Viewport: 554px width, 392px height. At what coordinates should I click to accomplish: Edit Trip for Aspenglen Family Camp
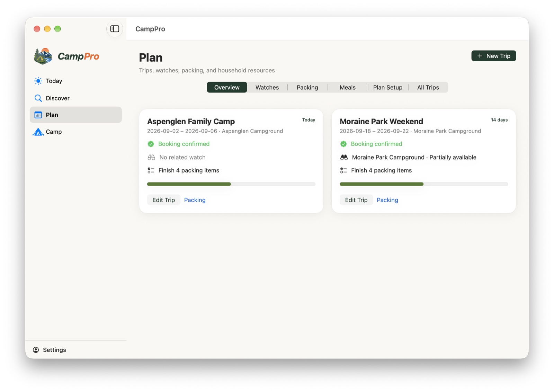pyautogui.click(x=163, y=200)
